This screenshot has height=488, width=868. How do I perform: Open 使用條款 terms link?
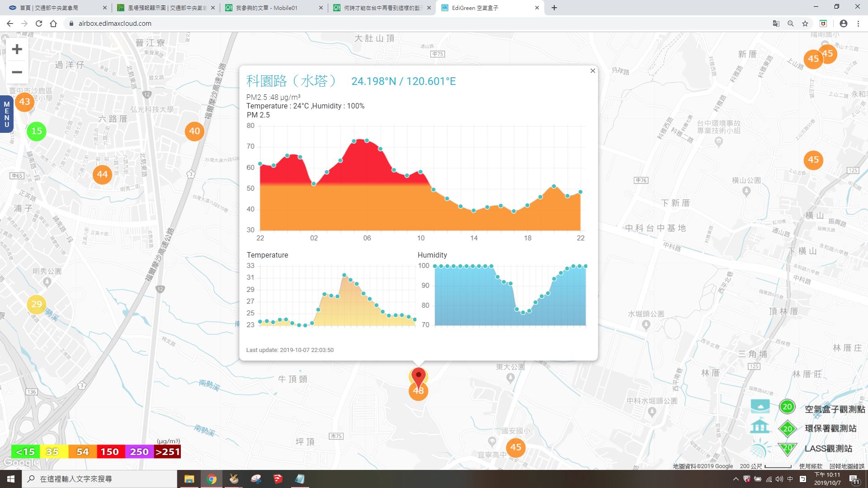[811, 466]
